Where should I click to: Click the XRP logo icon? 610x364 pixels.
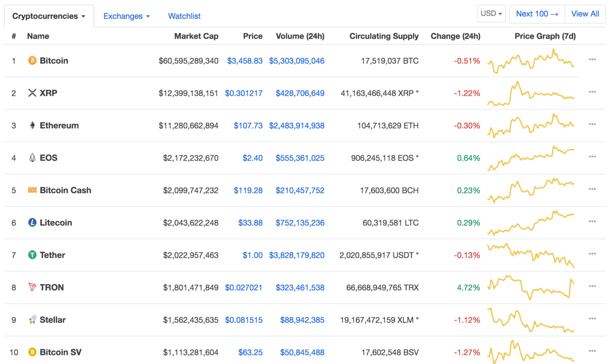click(x=32, y=93)
